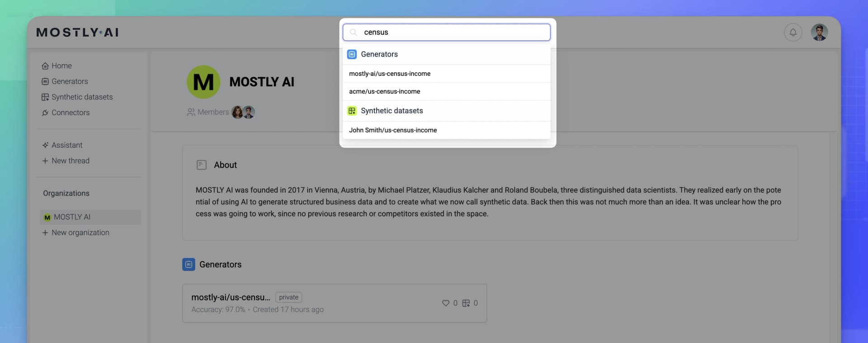
Task: Click the small M badge beside MOSTLY AI
Action: pos(47,217)
